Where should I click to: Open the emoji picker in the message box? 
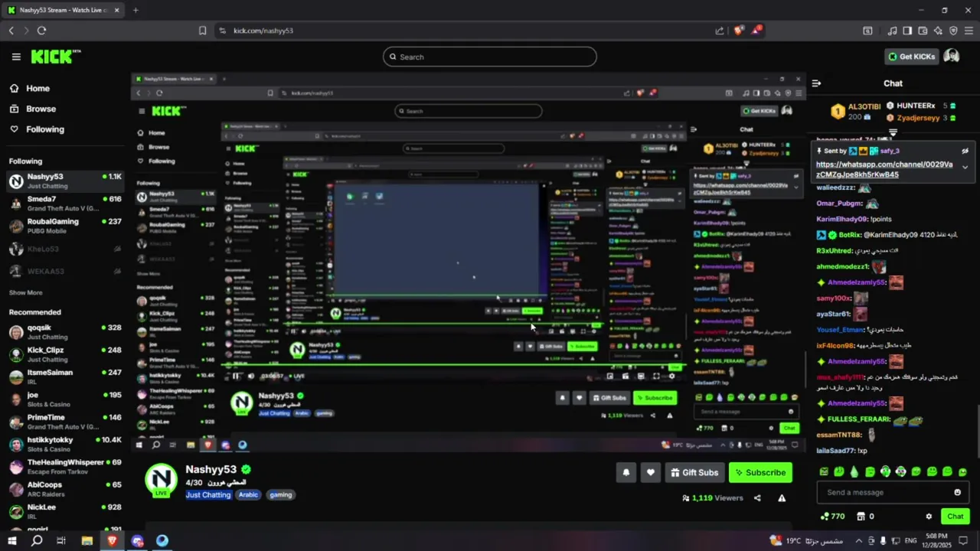(957, 492)
